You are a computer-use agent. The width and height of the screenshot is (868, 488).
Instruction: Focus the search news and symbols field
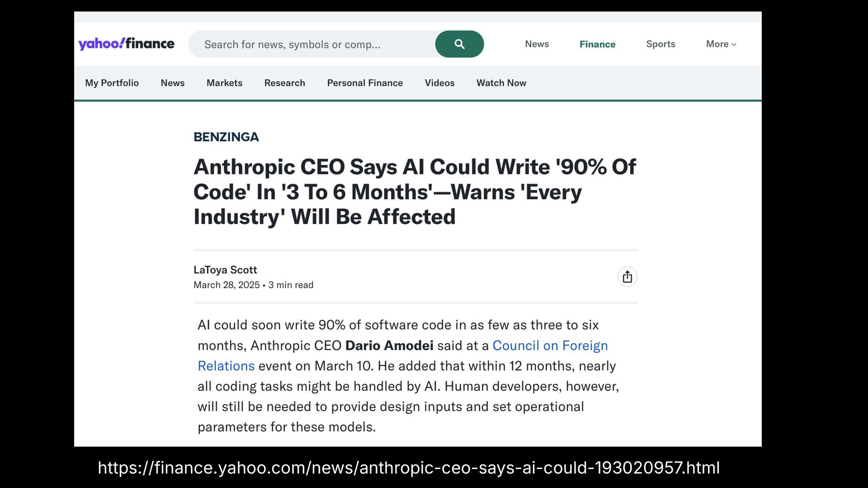(312, 44)
